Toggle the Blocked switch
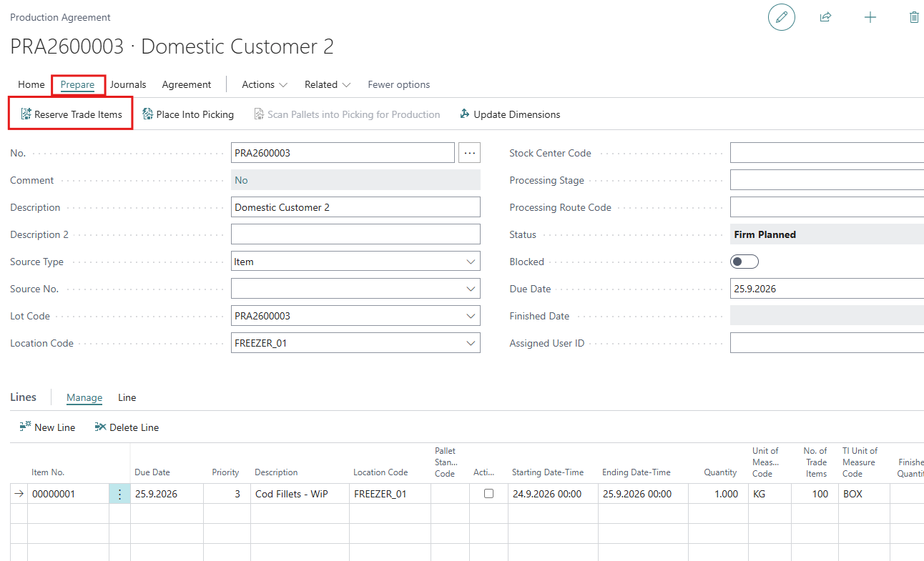The image size is (924, 561). point(744,262)
